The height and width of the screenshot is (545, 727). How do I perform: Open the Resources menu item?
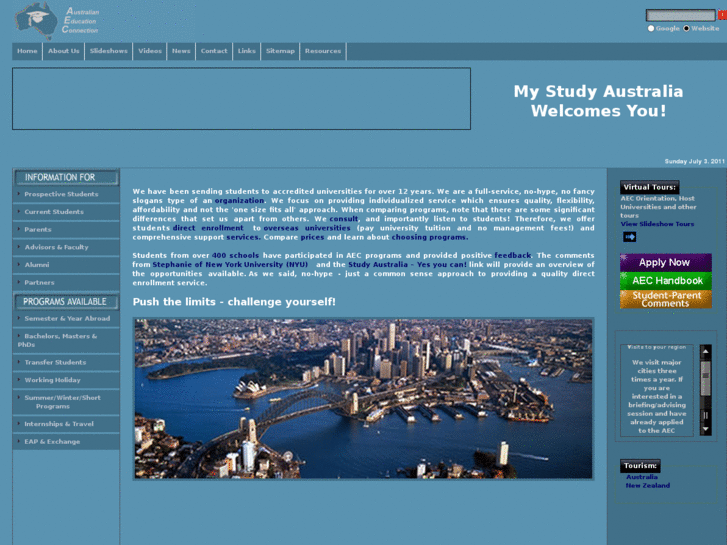click(323, 51)
